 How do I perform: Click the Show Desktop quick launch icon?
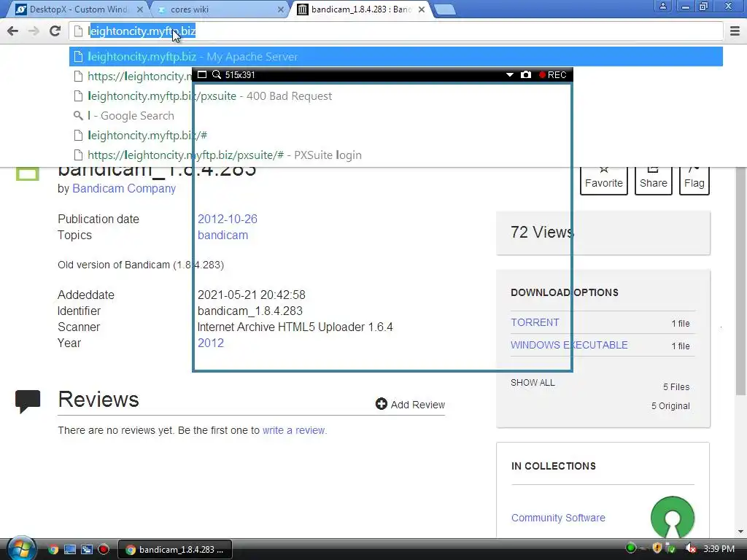70,550
